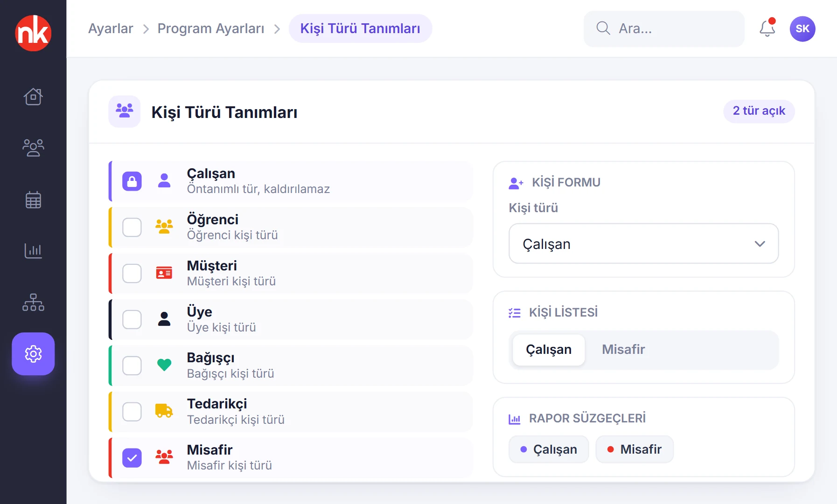Enable the Öğrenci person type checkbox
The image size is (837, 504).
pyautogui.click(x=132, y=228)
